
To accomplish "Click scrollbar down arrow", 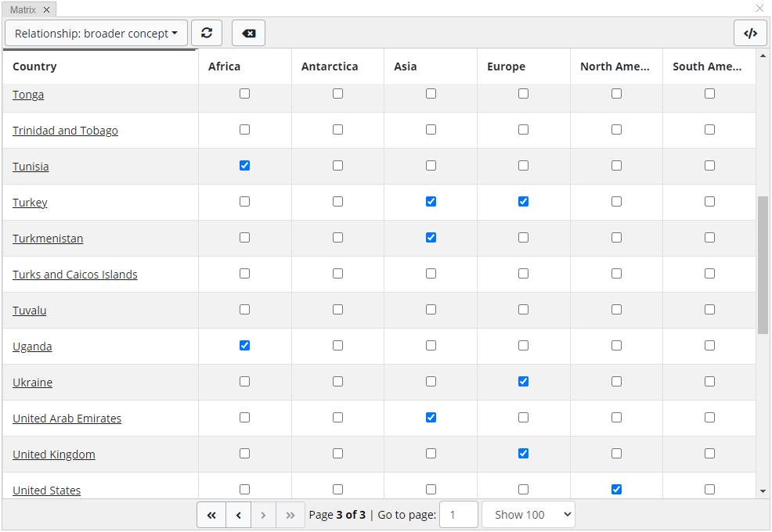I will [x=763, y=491].
